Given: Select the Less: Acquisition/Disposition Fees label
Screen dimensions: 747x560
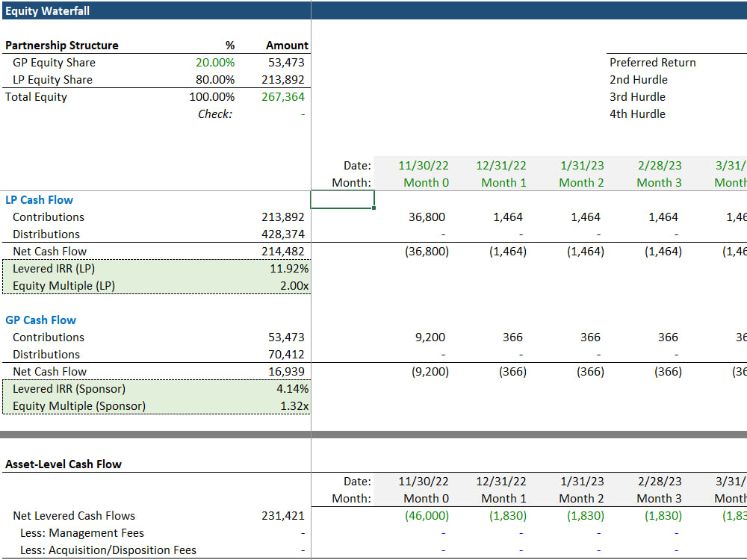Looking at the screenshot, I should [108, 550].
